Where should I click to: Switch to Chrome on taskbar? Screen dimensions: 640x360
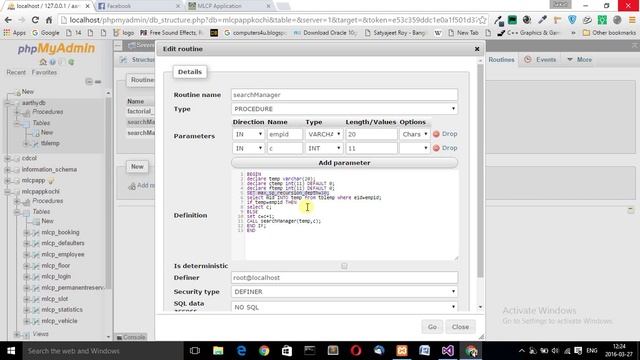point(264,351)
